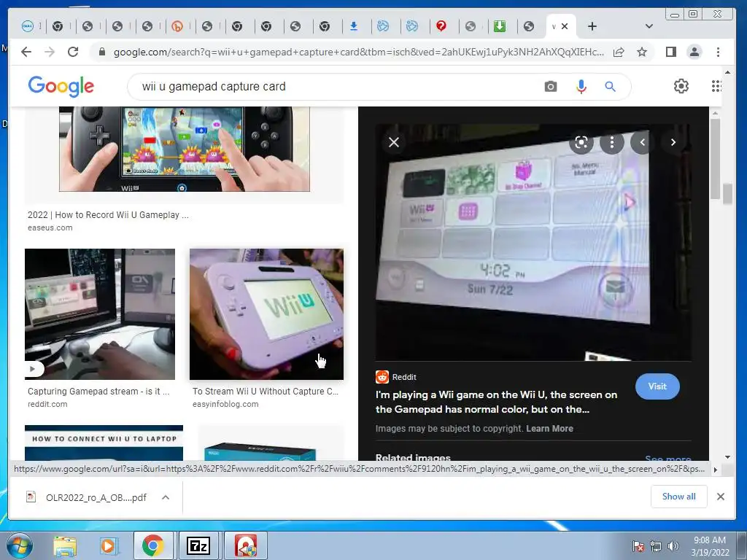
Task: Click the Chrome taskbar button
Action: tap(153, 545)
